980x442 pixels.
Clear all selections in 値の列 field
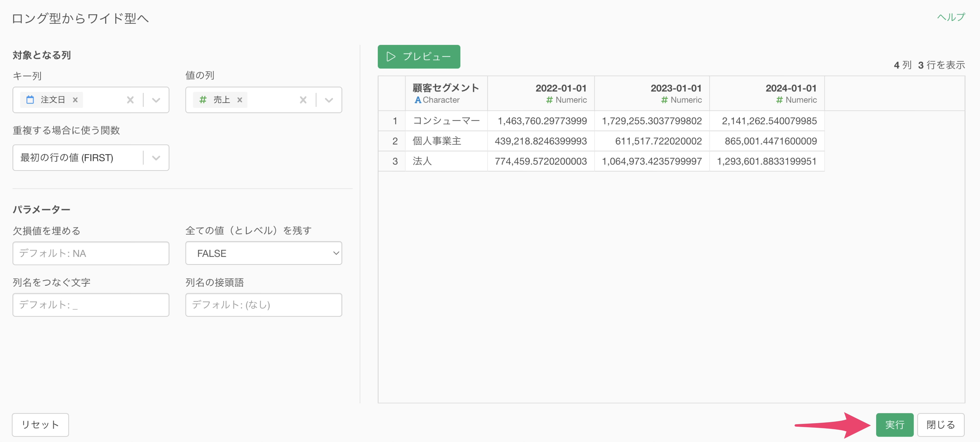(303, 100)
